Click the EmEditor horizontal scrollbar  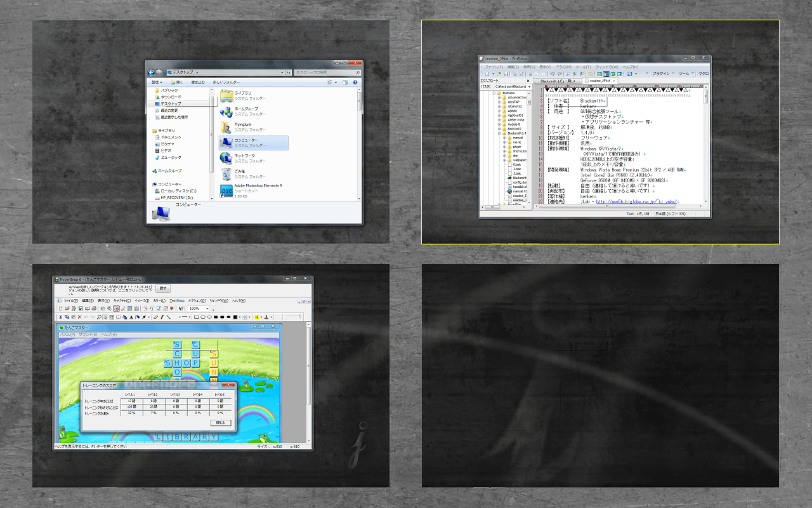tap(618, 206)
